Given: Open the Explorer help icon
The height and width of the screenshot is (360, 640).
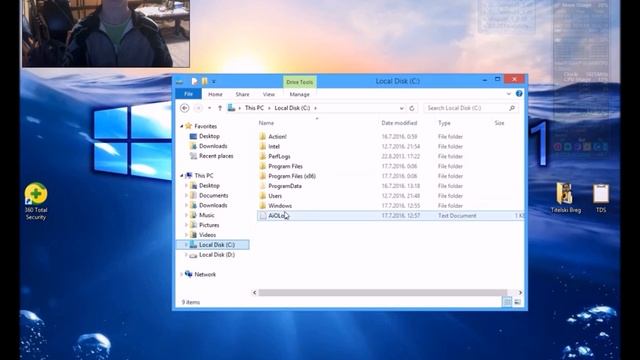Looking at the screenshot, I should [x=519, y=94].
